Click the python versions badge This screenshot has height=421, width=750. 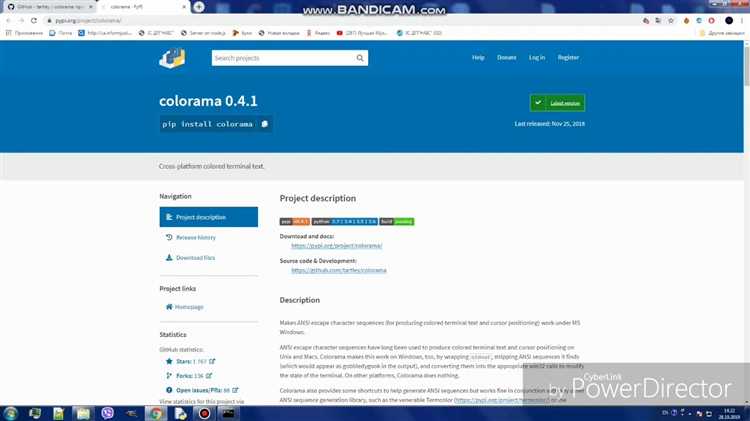click(344, 222)
